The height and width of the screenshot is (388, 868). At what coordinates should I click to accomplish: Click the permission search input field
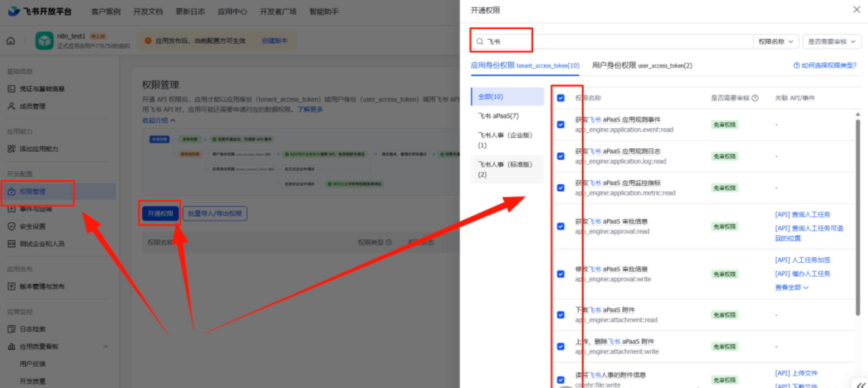point(612,42)
